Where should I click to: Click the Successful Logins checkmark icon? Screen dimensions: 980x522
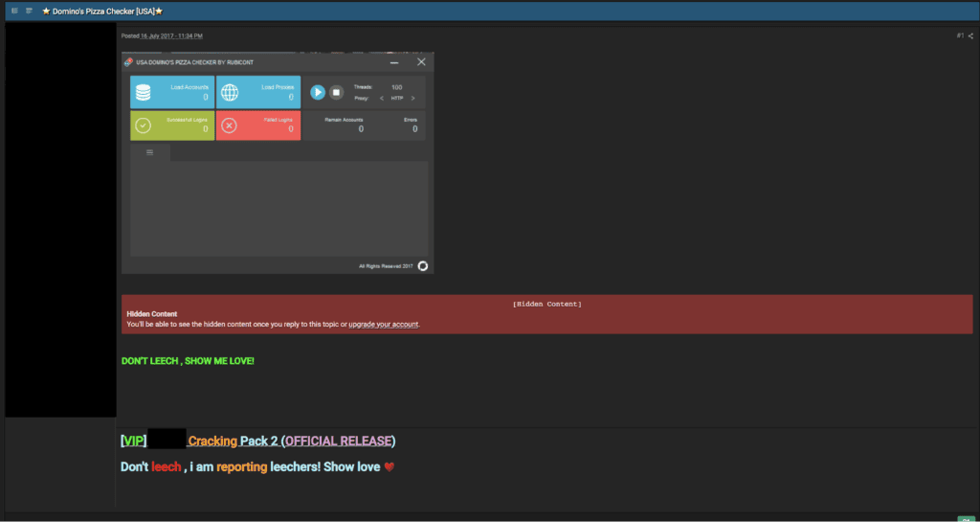pyautogui.click(x=143, y=125)
